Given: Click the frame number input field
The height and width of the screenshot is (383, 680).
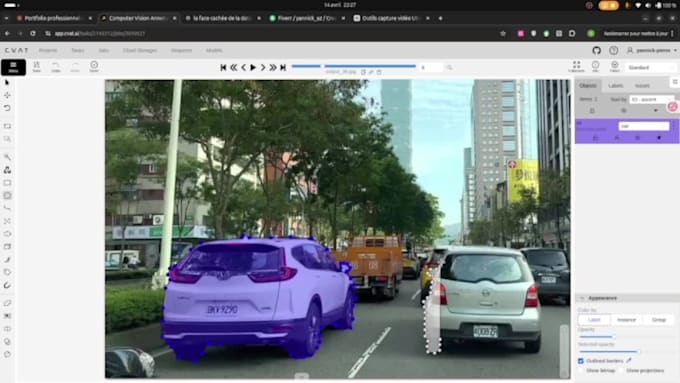Looking at the screenshot, I should 431,68.
